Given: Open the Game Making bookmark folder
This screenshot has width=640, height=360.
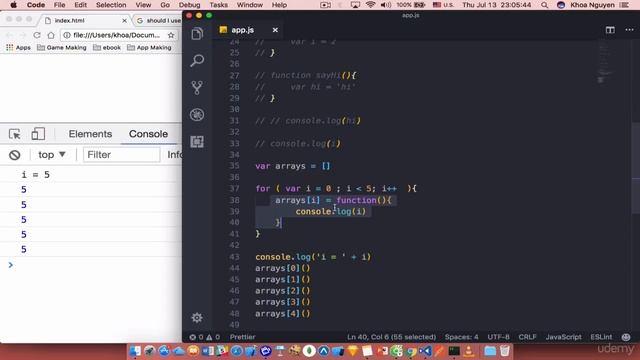Looking at the screenshot, I should pyautogui.click(x=62, y=47).
